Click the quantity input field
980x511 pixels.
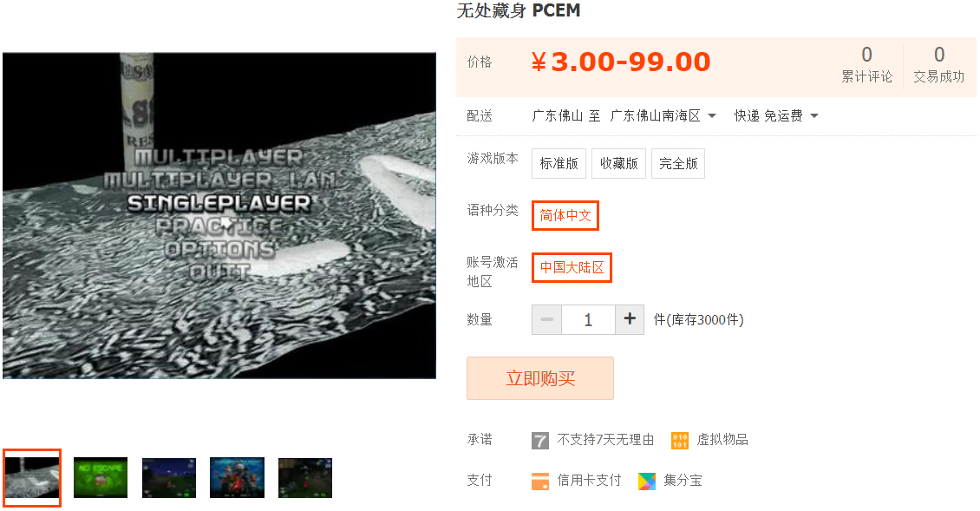(588, 319)
